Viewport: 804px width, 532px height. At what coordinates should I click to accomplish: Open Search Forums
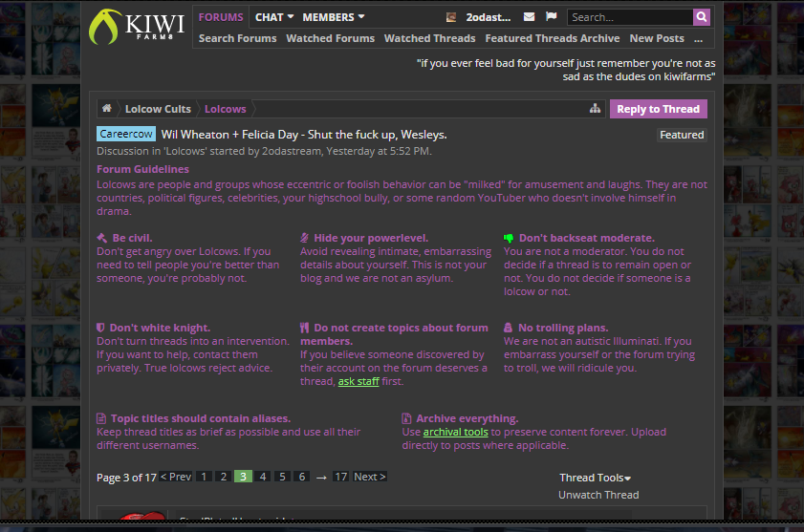point(237,38)
